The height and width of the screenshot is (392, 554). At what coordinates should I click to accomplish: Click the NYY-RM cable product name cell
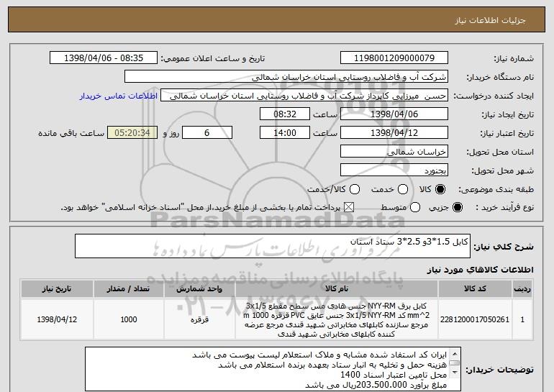(x=337, y=319)
